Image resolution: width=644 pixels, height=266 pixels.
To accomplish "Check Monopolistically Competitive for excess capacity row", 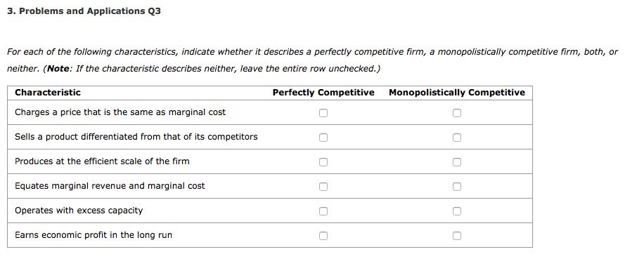I will click(457, 211).
